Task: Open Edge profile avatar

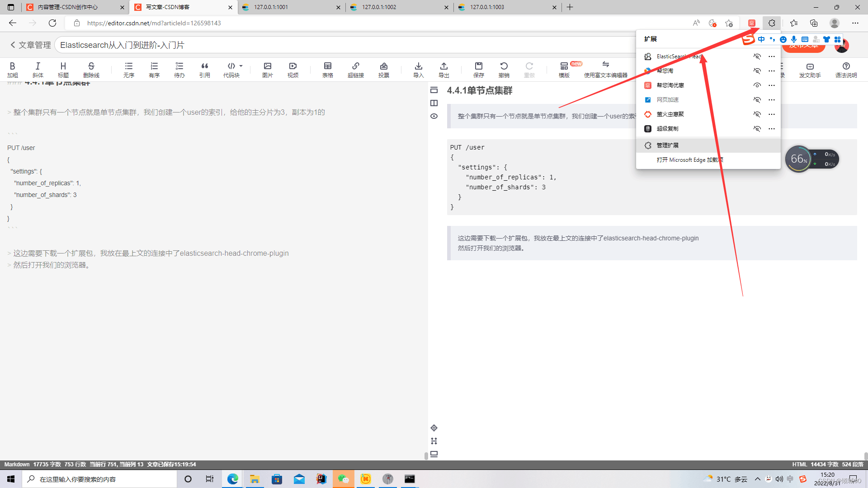Action: tap(835, 23)
